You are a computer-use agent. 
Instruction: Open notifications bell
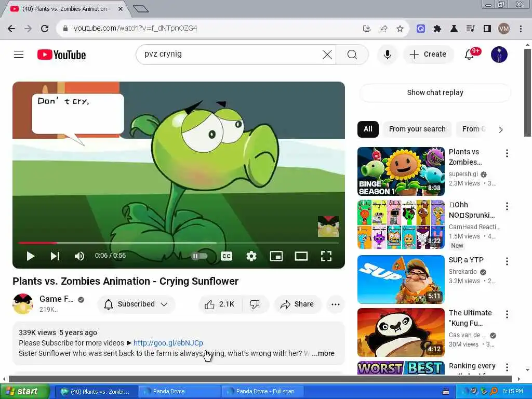click(x=469, y=54)
